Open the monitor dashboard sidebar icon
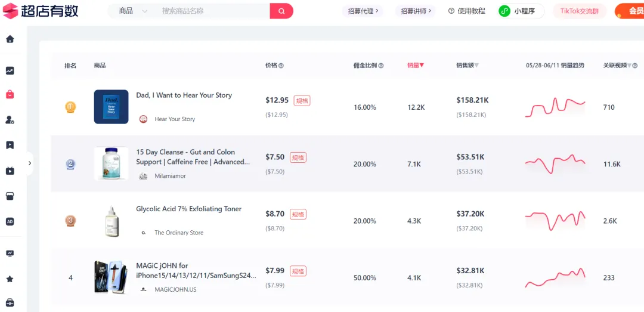The height and width of the screenshot is (312, 644). (10, 253)
